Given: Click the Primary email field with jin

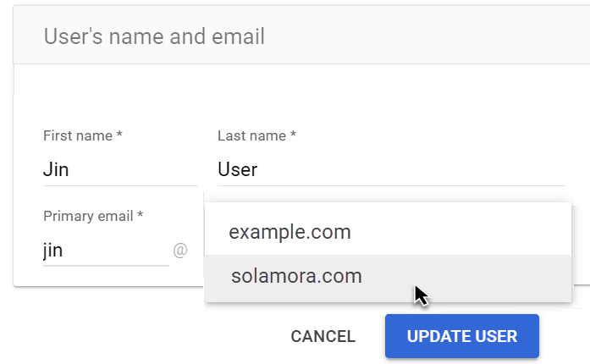Looking at the screenshot, I should tap(105, 251).
